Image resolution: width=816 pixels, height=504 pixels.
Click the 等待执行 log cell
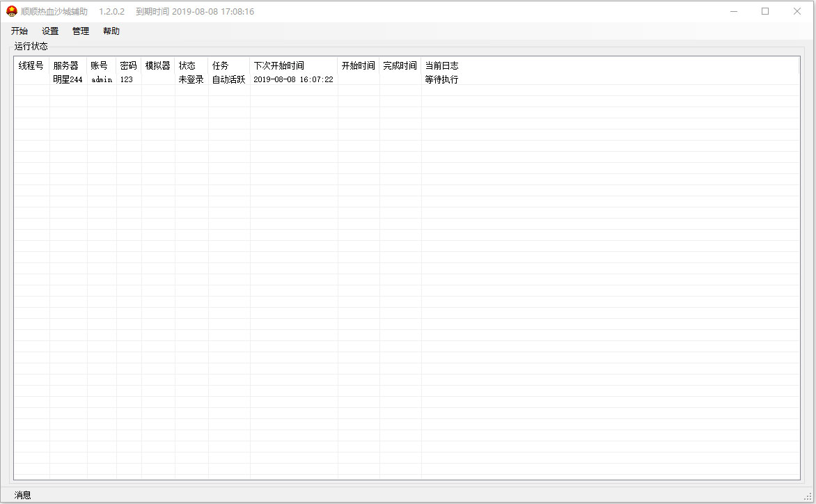click(x=441, y=79)
